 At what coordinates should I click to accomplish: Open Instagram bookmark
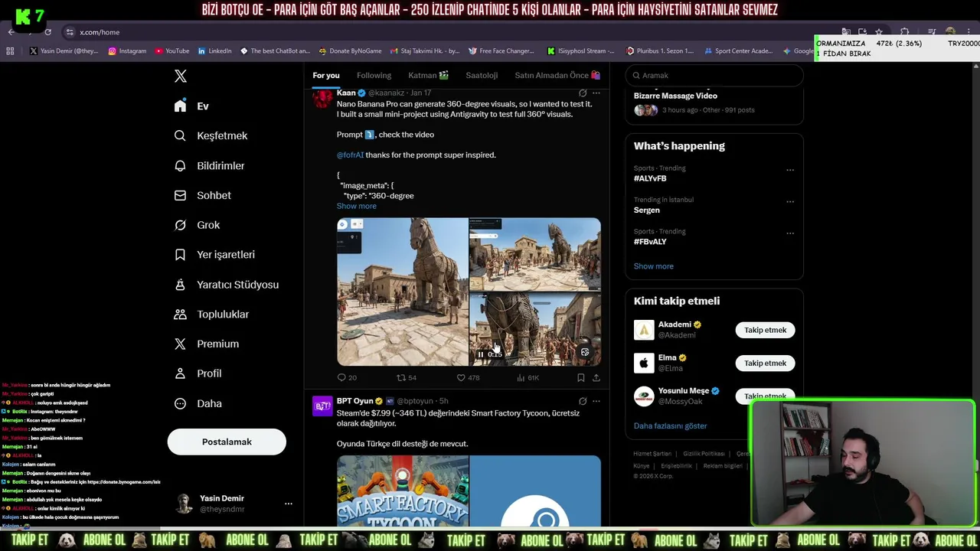tap(127, 51)
